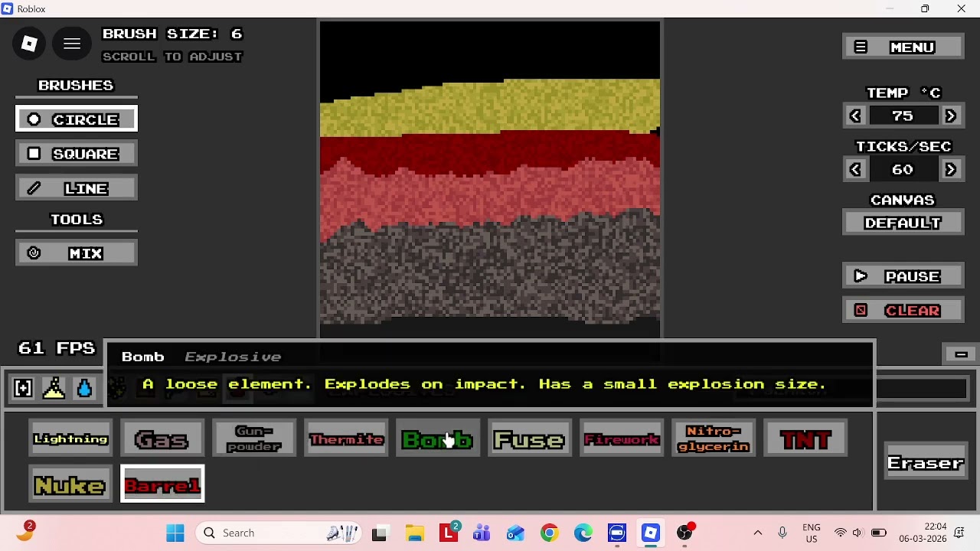The width and height of the screenshot is (980, 551).
Task: Open the water drop liquids category
Action: tap(84, 389)
